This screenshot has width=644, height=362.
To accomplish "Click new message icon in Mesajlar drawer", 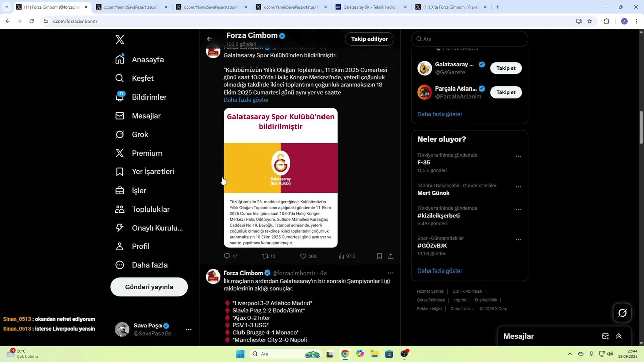I will [606, 336].
